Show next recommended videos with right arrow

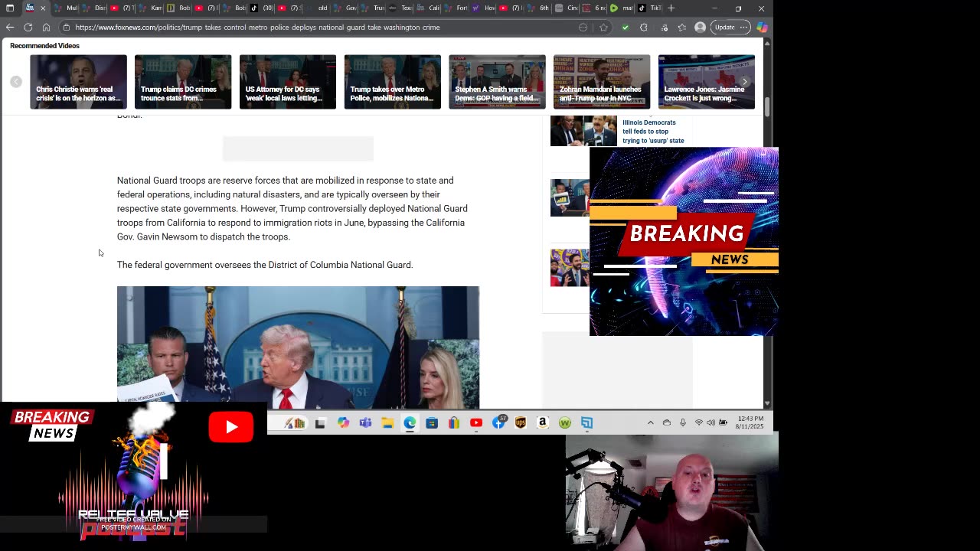pyautogui.click(x=744, y=82)
